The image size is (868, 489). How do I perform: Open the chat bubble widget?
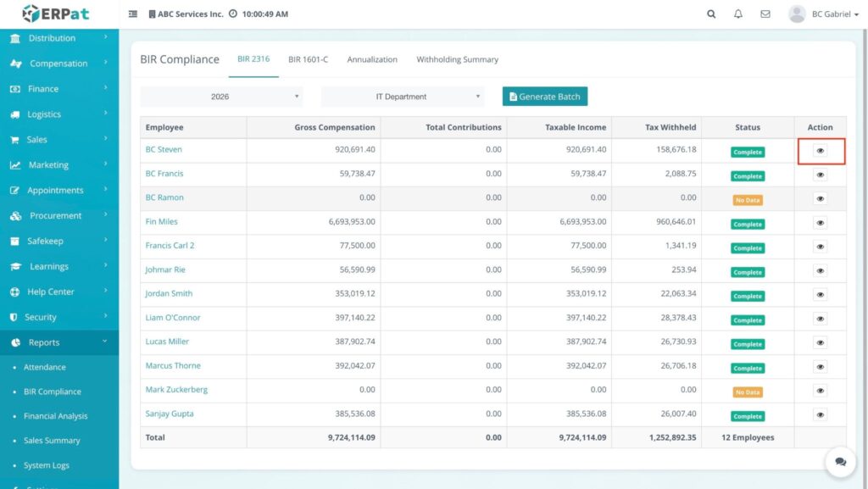(x=840, y=462)
